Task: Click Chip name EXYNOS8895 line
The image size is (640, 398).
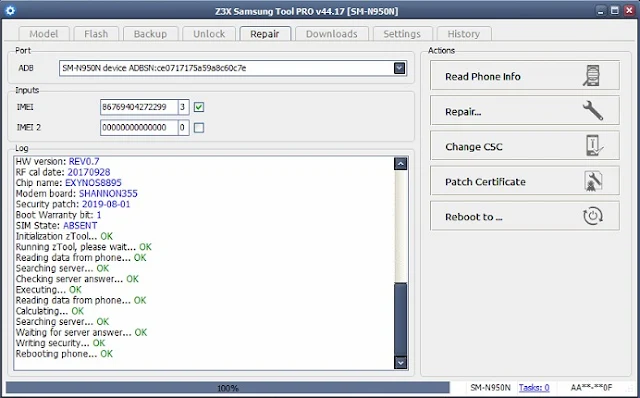Action: tap(69, 183)
